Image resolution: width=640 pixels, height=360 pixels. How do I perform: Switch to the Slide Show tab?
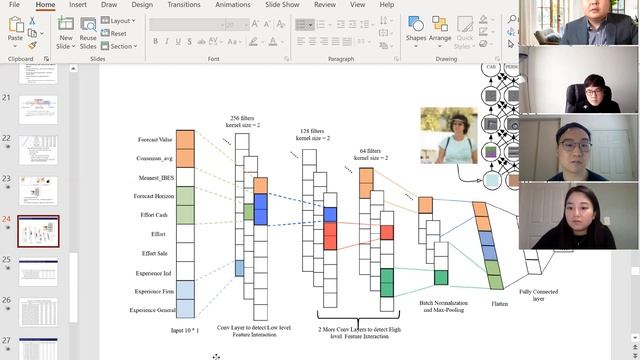click(x=282, y=4)
